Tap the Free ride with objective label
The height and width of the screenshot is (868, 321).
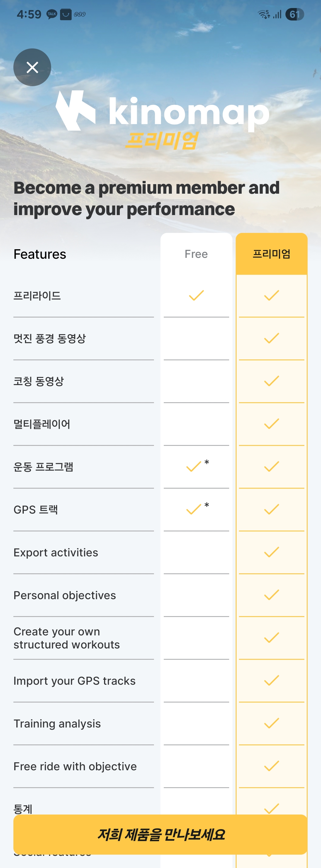click(x=75, y=767)
